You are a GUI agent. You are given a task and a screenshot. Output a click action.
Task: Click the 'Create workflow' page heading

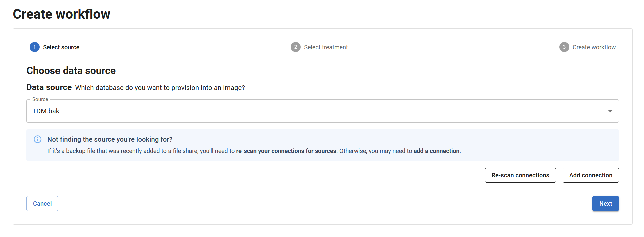coord(62,14)
